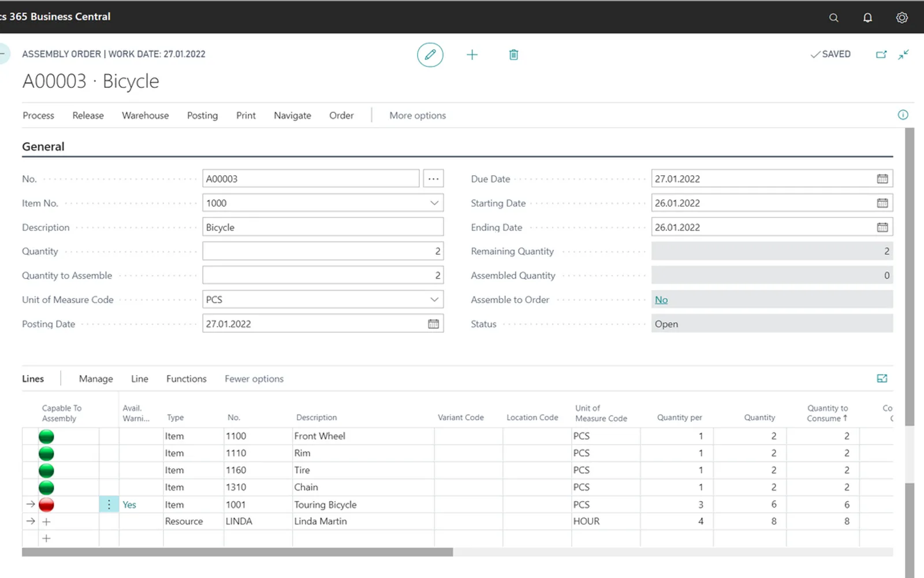
Task: Click Fewer options in Lines
Action: coord(254,379)
